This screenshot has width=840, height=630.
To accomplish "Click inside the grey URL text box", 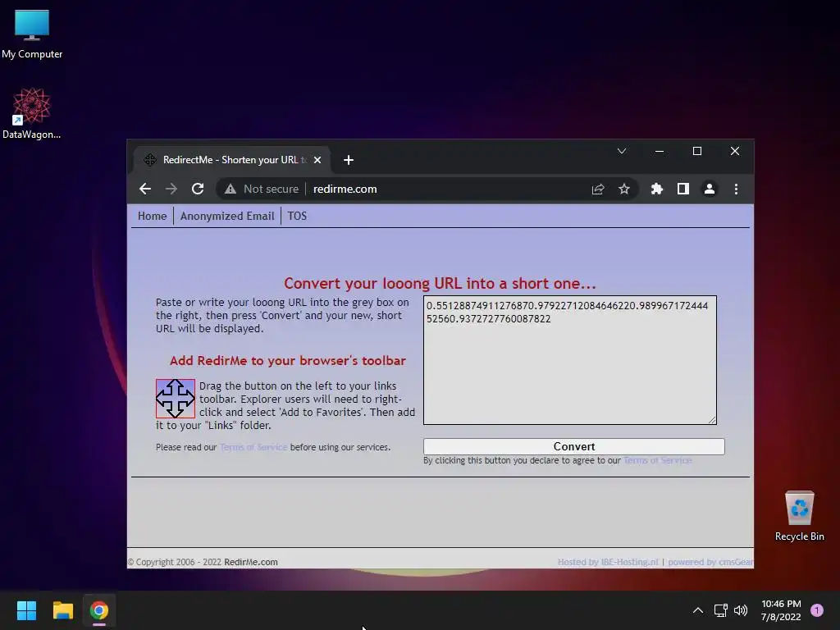I will pos(570,360).
